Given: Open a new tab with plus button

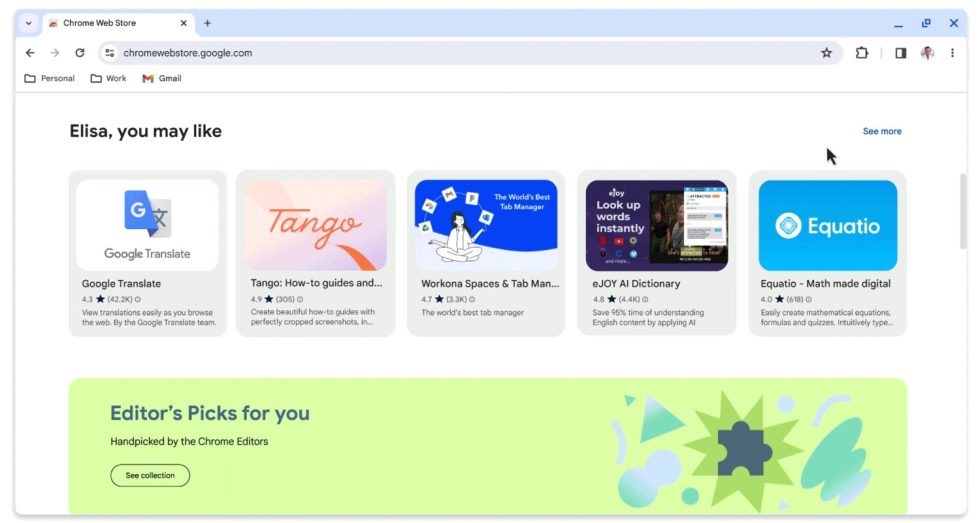Looking at the screenshot, I should coord(208,23).
